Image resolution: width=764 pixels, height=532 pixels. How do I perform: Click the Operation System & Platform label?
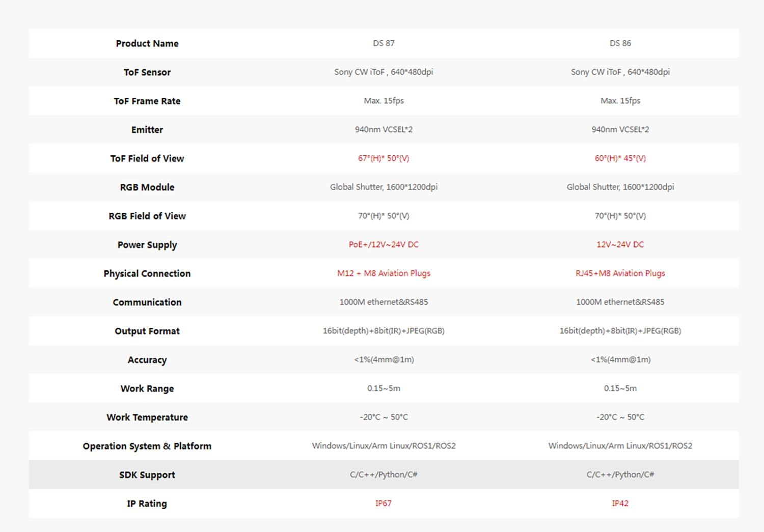click(x=147, y=446)
